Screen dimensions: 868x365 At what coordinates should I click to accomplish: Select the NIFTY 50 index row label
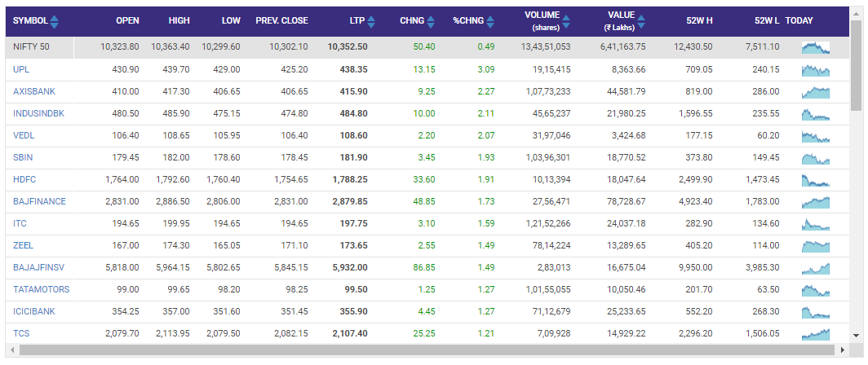31,47
